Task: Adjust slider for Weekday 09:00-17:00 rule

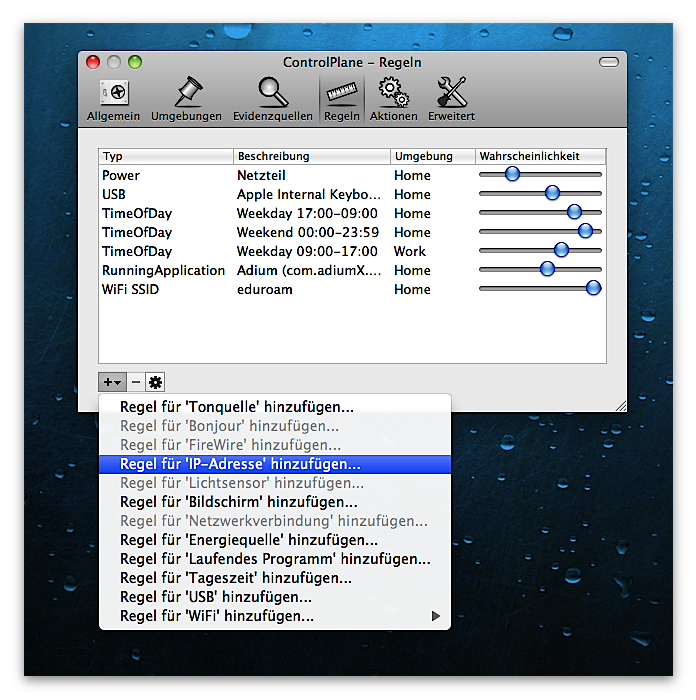Action: click(561, 250)
